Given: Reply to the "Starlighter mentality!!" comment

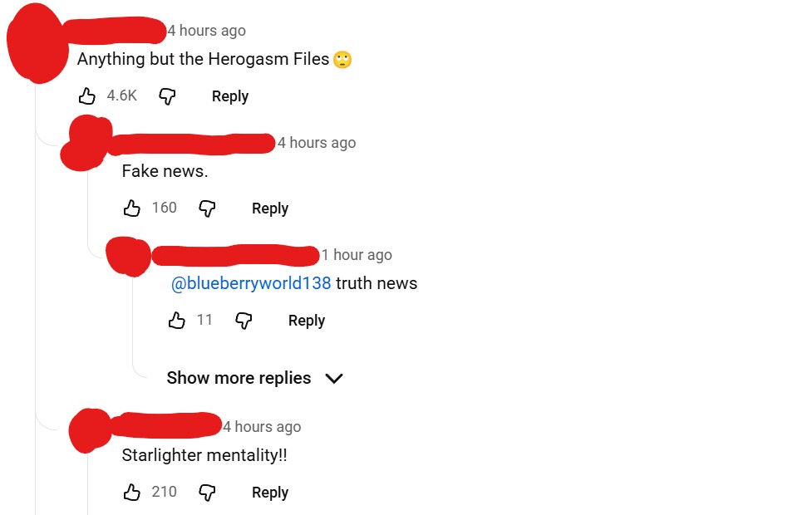Looking at the screenshot, I should click(x=270, y=493).
